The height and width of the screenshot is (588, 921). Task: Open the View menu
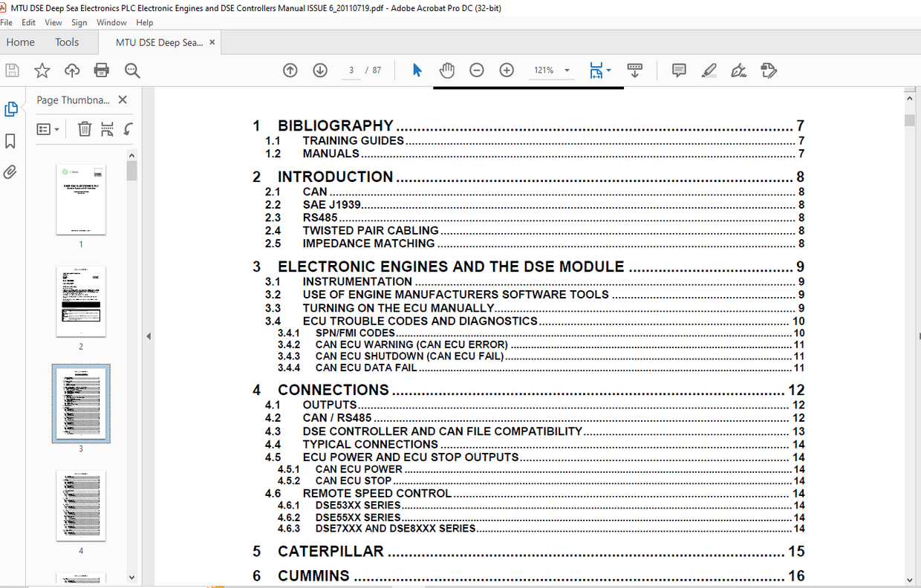(53, 22)
